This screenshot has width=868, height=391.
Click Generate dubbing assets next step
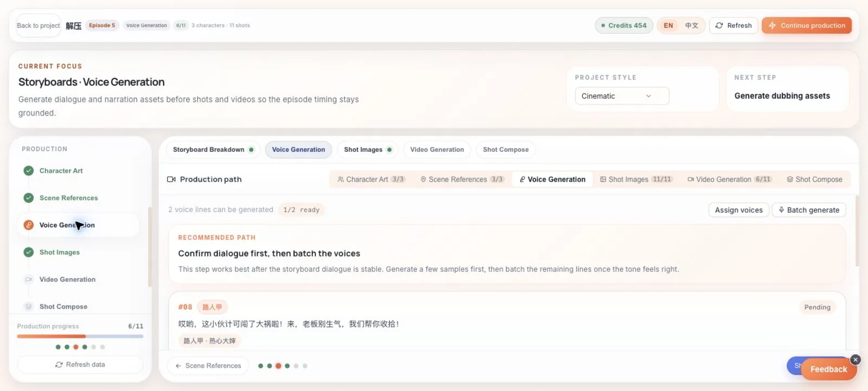[x=782, y=96]
